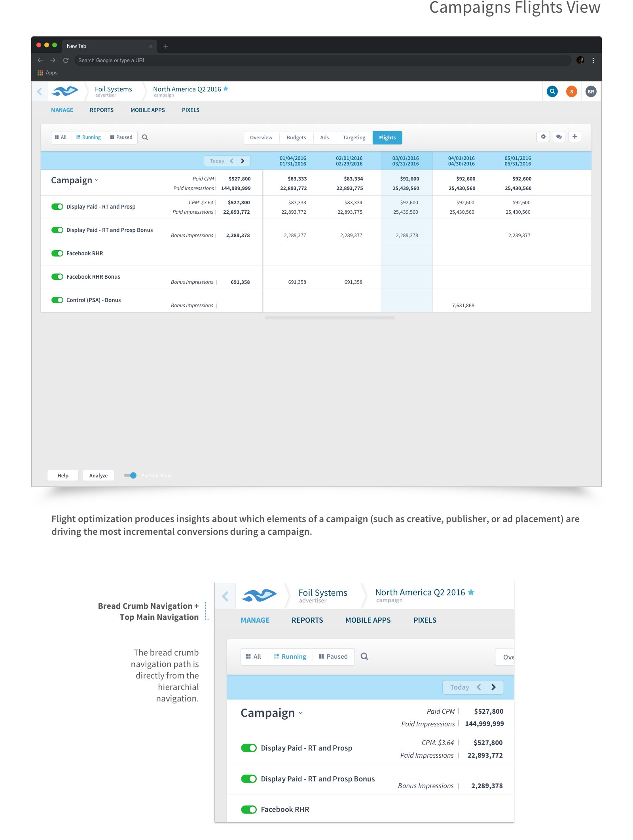Click the Analyze button
Viewport: 633px width, 840px height.
(x=99, y=475)
